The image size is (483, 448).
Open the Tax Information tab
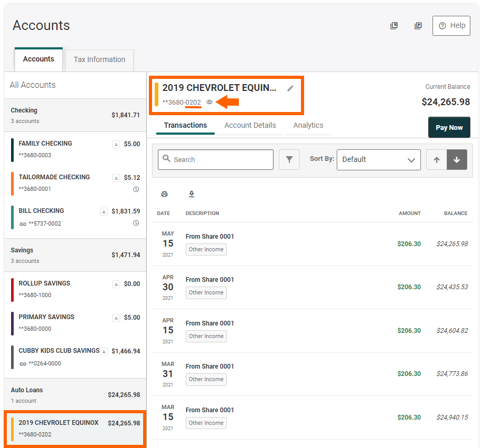tap(99, 60)
